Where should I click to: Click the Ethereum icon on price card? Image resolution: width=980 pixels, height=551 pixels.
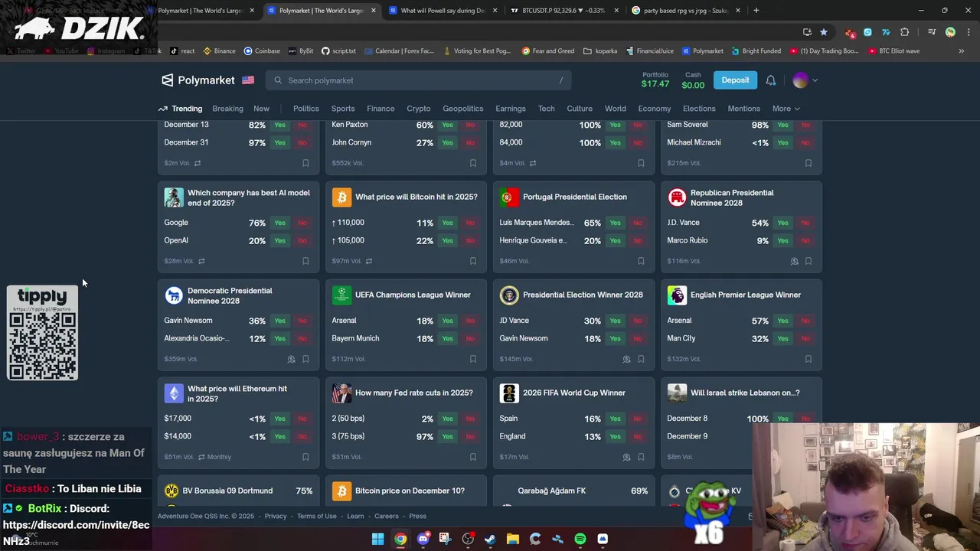click(174, 393)
